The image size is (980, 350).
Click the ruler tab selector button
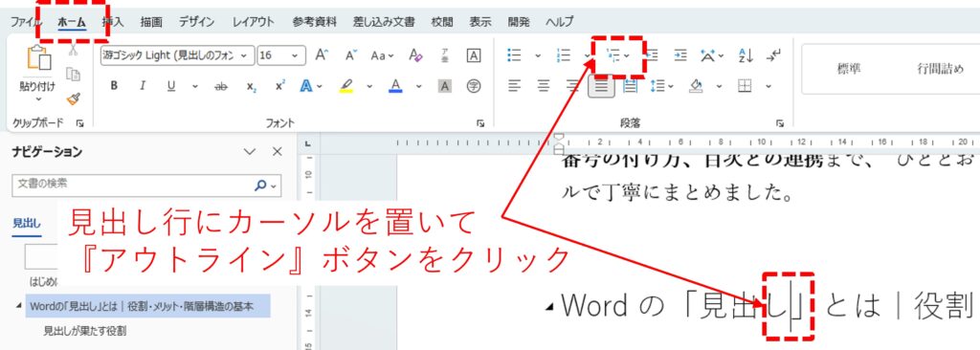pos(307,144)
